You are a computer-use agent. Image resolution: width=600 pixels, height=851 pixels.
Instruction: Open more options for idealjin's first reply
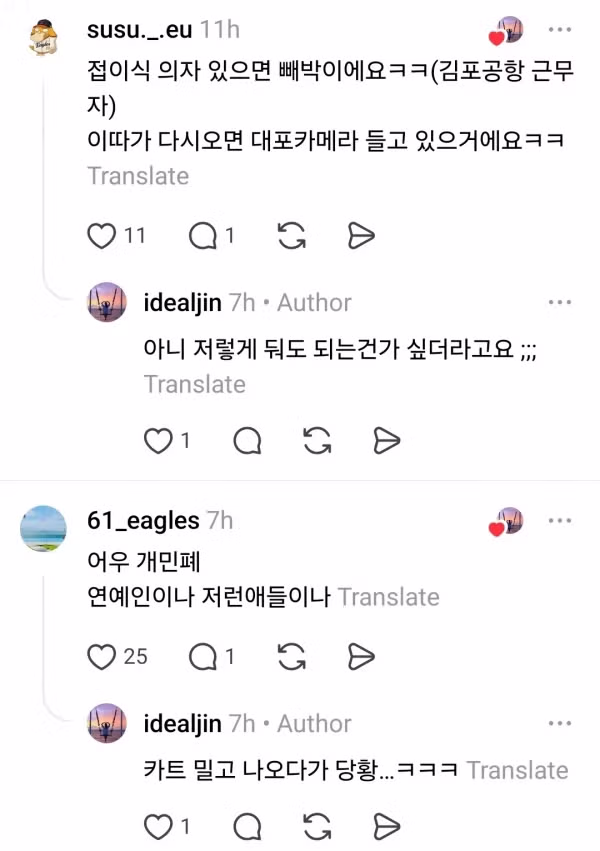[559, 302]
